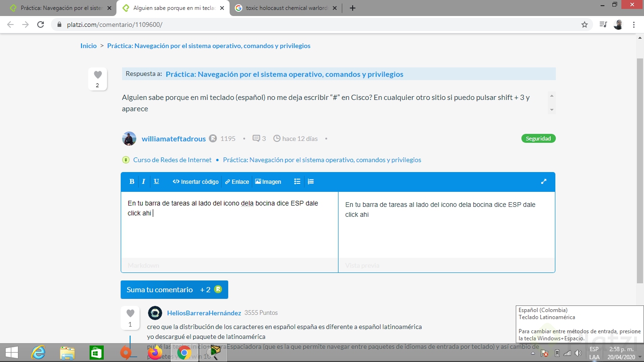Viewport: 644px width, 362px height.
Task: Click the hace 12 días timestamp
Action: point(300,139)
